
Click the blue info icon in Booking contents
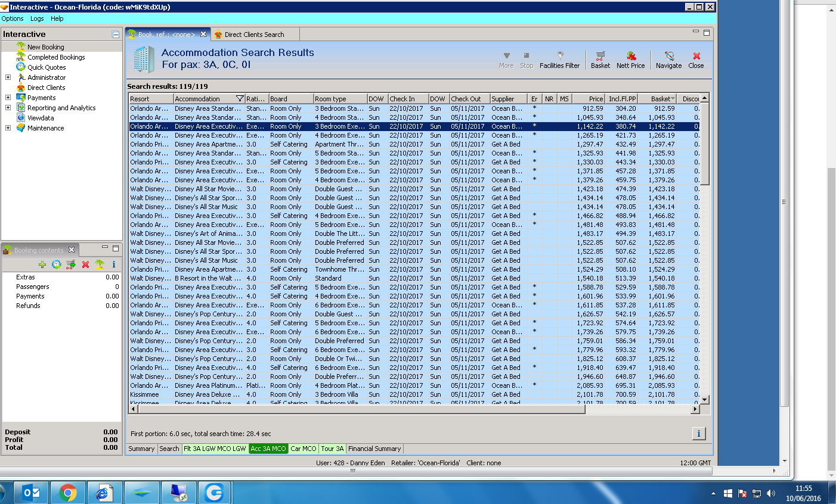114,265
